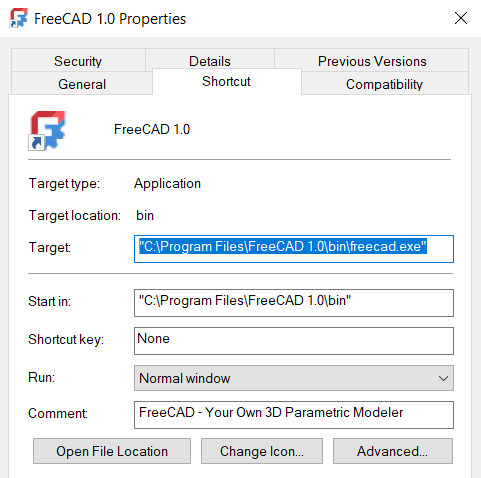Click the FreeCAD 1.0 name label beside the icon
481x478 pixels.
[x=152, y=129]
